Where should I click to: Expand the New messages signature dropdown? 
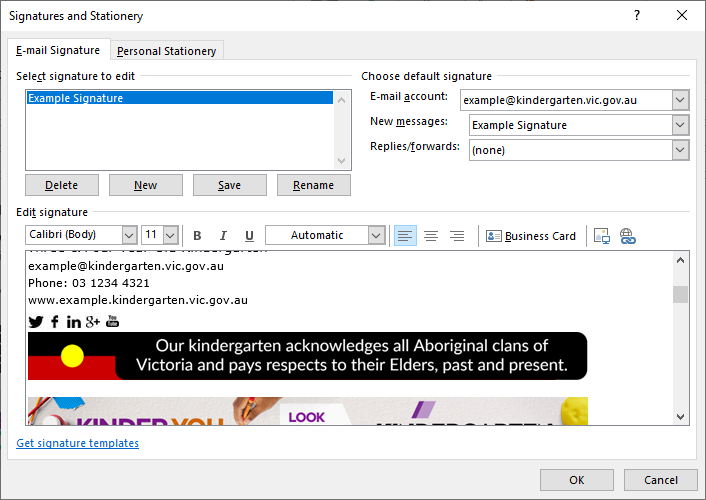tap(680, 125)
